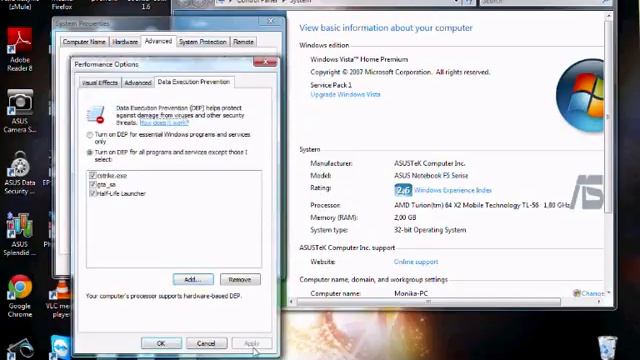
Task: Open Hardware tab in System Properties
Action: (125, 42)
